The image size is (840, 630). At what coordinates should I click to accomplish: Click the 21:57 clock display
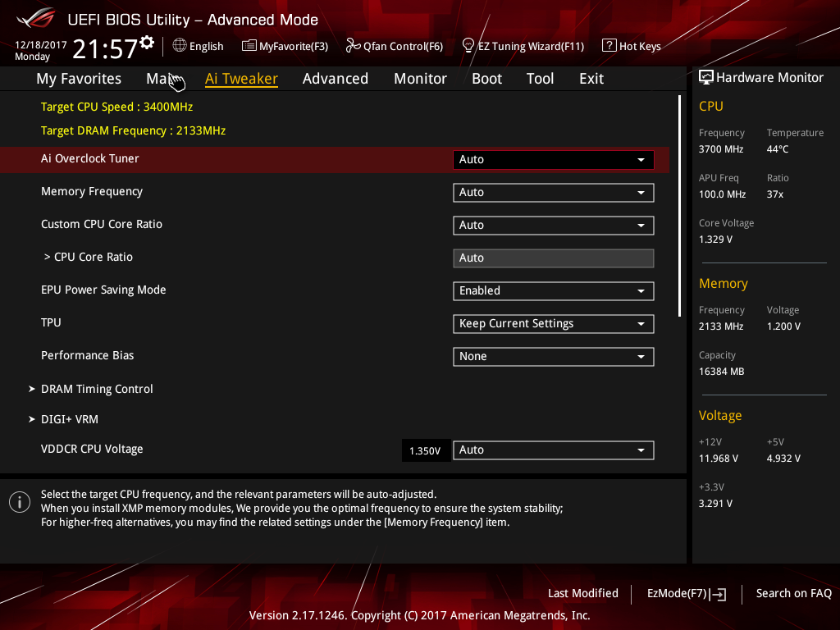click(105, 48)
